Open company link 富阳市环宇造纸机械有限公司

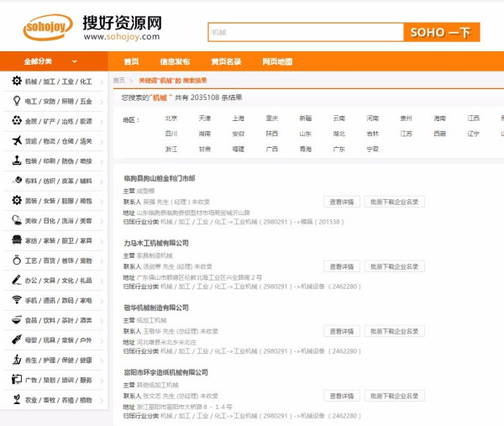point(165,372)
